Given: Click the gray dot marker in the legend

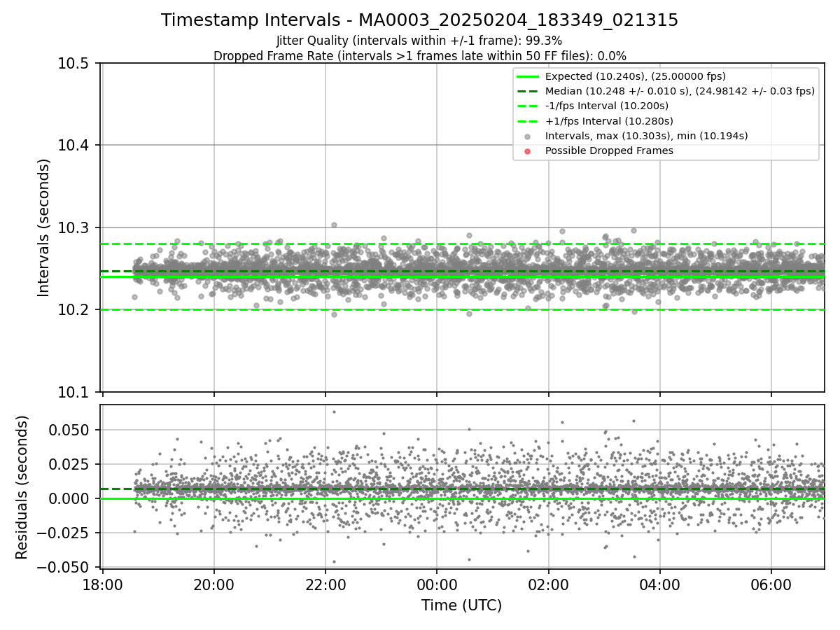Looking at the screenshot, I should (x=527, y=136).
